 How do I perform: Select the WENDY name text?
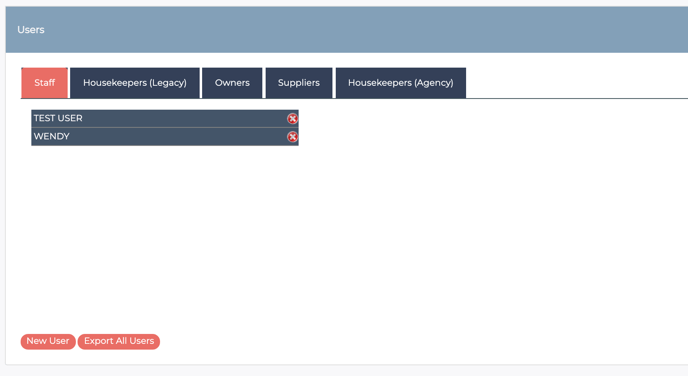[51, 137]
